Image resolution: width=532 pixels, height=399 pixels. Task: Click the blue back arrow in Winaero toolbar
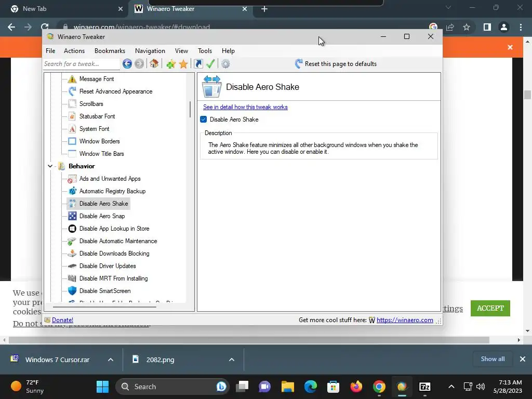[127, 64]
